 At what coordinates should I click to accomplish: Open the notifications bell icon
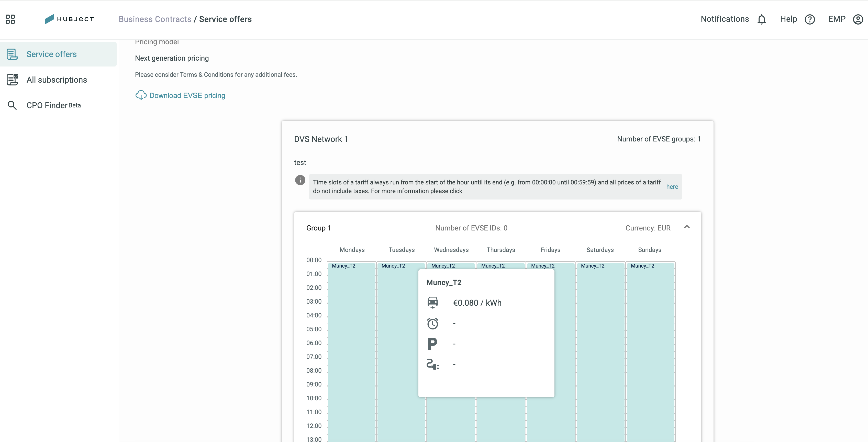(762, 19)
